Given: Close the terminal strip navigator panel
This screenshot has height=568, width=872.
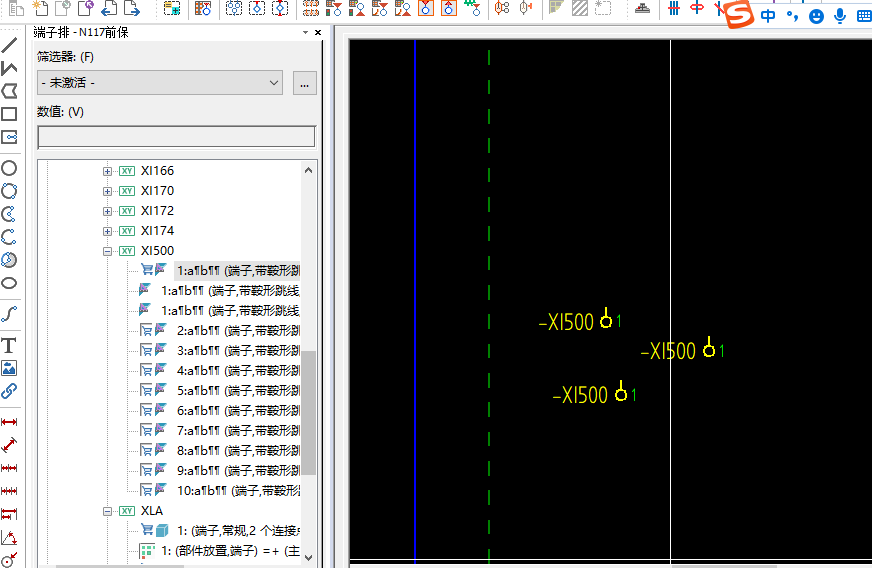Looking at the screenshot, I should coord(319,33).
